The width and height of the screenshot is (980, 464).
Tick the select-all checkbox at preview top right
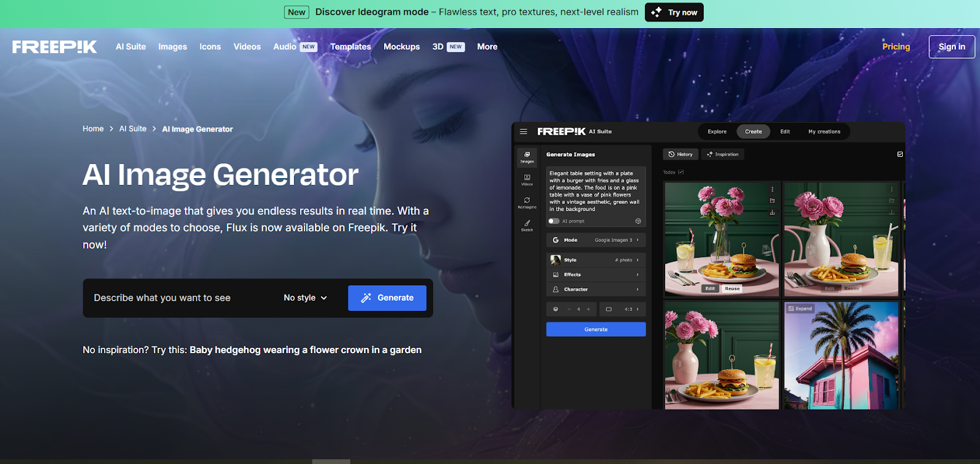pos(900,154)
